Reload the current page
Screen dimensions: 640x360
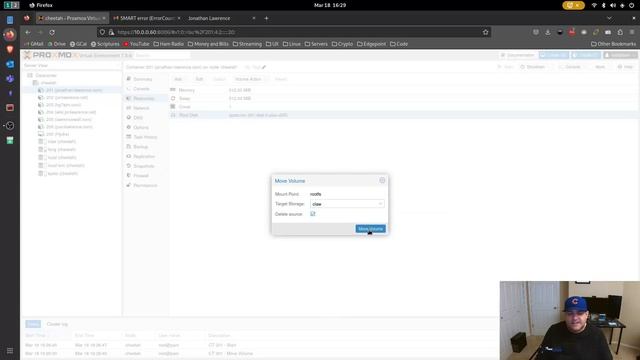pyautogui.click(x=52, y=32)
